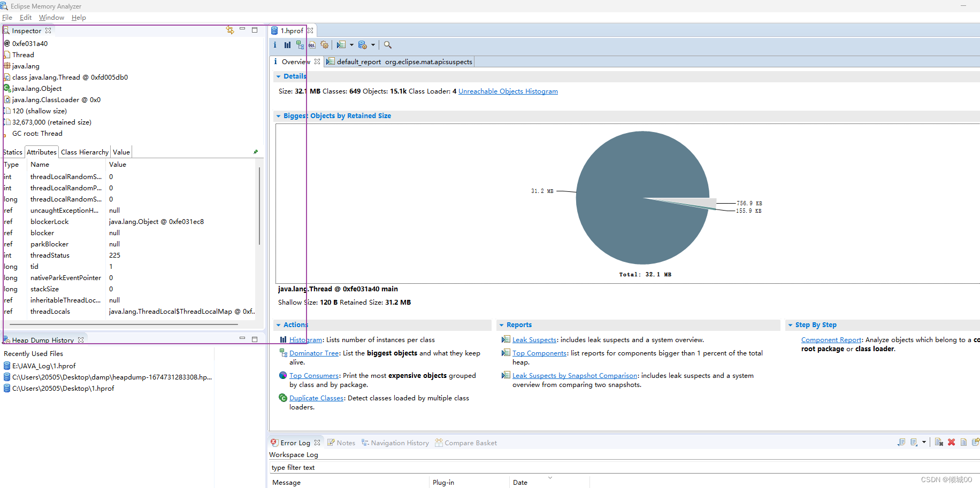Image resolution: width=980 pixels, height=488 pixels.
Task: Select the blockerLock attribute row
Action: [x=128, y=222]
